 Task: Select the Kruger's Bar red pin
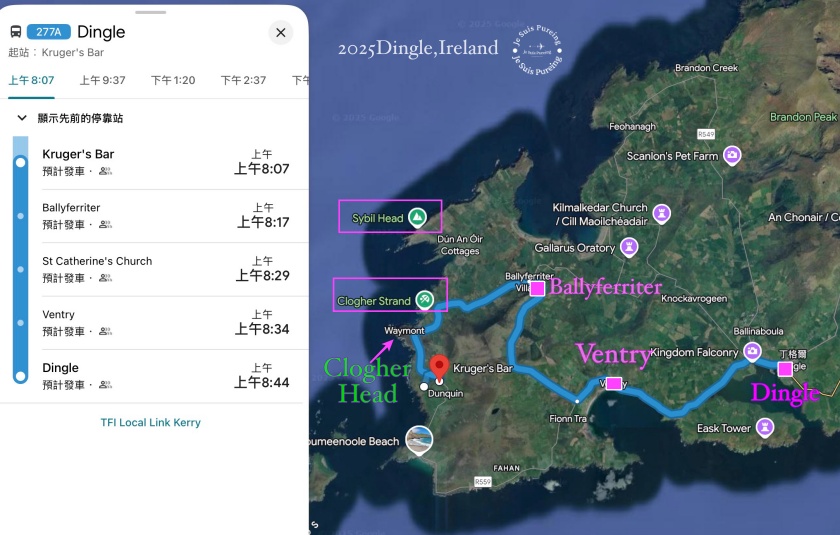pyautogui.click(x=438, y=367)
